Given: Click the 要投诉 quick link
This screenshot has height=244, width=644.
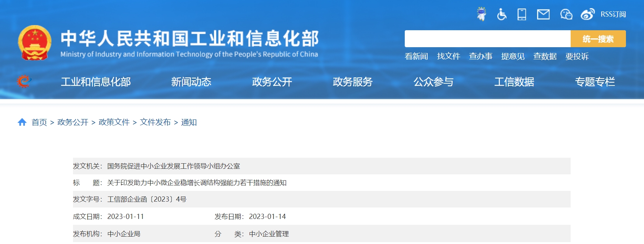Looking at the screenshot, I should pos(577,56).
